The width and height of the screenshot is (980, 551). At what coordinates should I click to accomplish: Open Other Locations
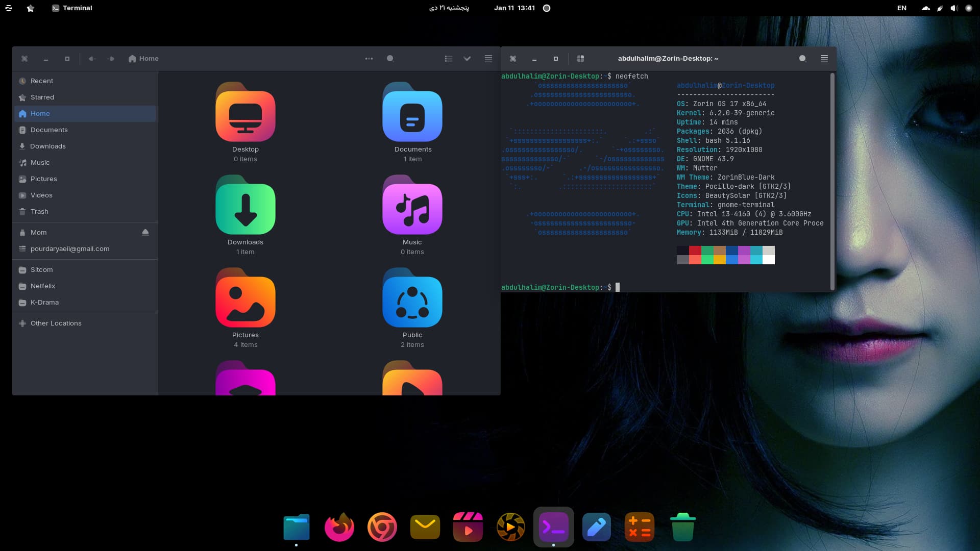[56, 323]
